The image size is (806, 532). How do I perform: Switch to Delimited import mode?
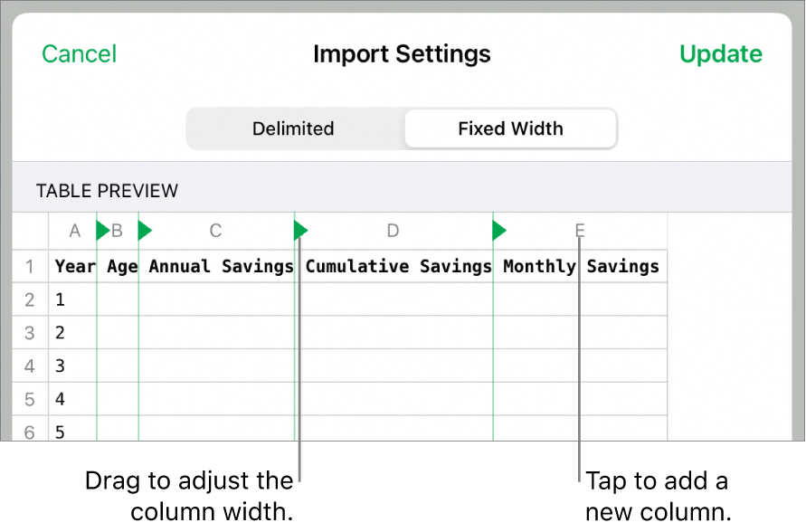[x=293, y=128]
